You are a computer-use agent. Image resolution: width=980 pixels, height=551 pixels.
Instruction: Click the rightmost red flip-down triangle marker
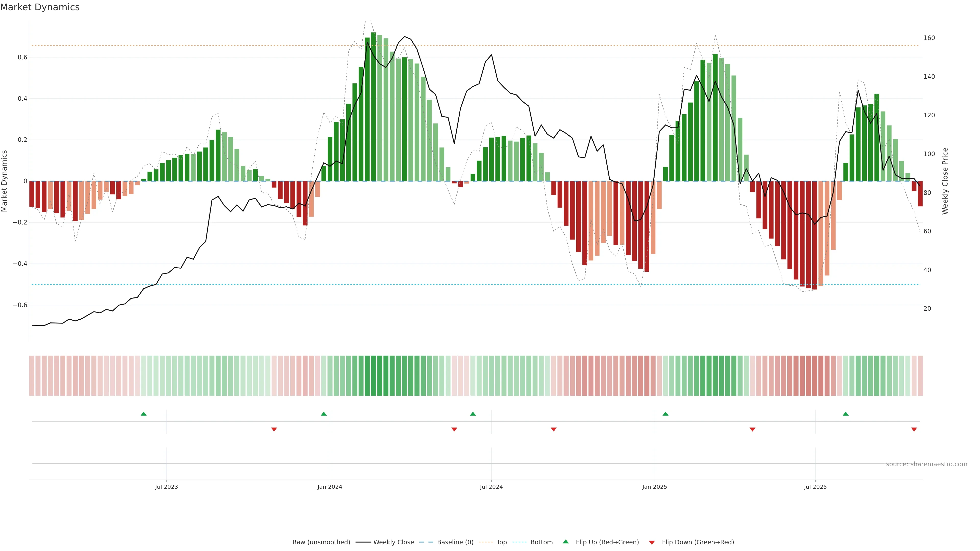pyautogui.click(x=914, y=429)
